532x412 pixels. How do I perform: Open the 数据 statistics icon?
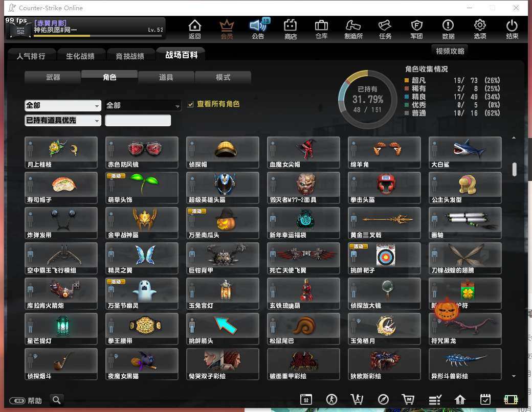tap(448, 29)
